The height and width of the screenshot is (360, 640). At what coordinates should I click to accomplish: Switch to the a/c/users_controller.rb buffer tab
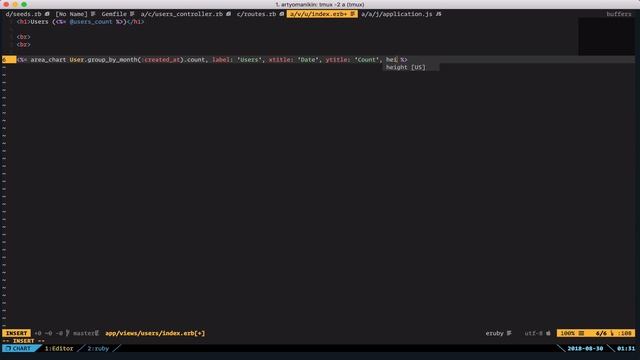(x=182, y=14)
